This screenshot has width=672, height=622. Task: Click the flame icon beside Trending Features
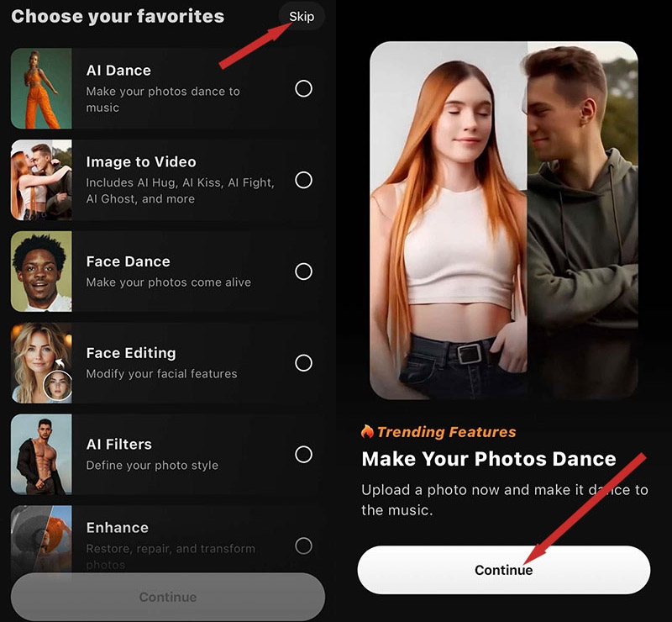click(367, 431)
